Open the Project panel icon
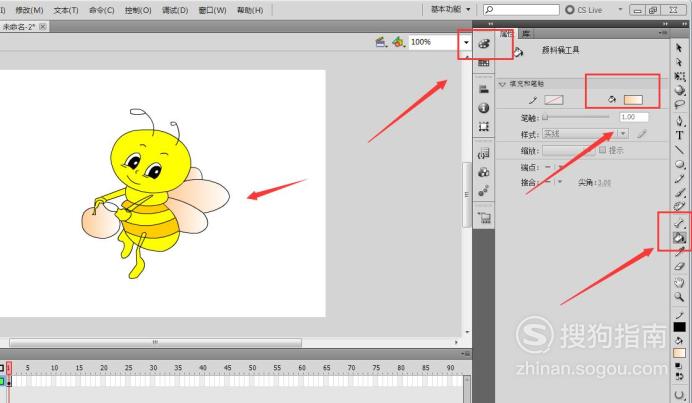 coord(484,218)
